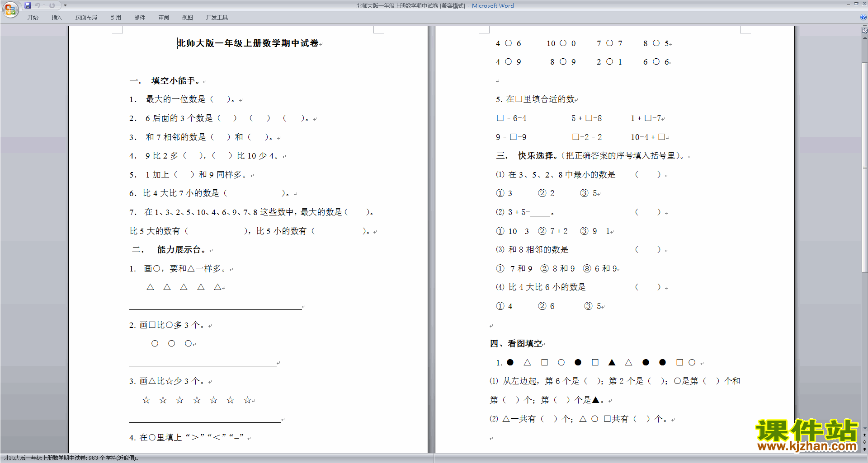
Task: Click the equation 10=4 + □
Action: tap(648, 137)
